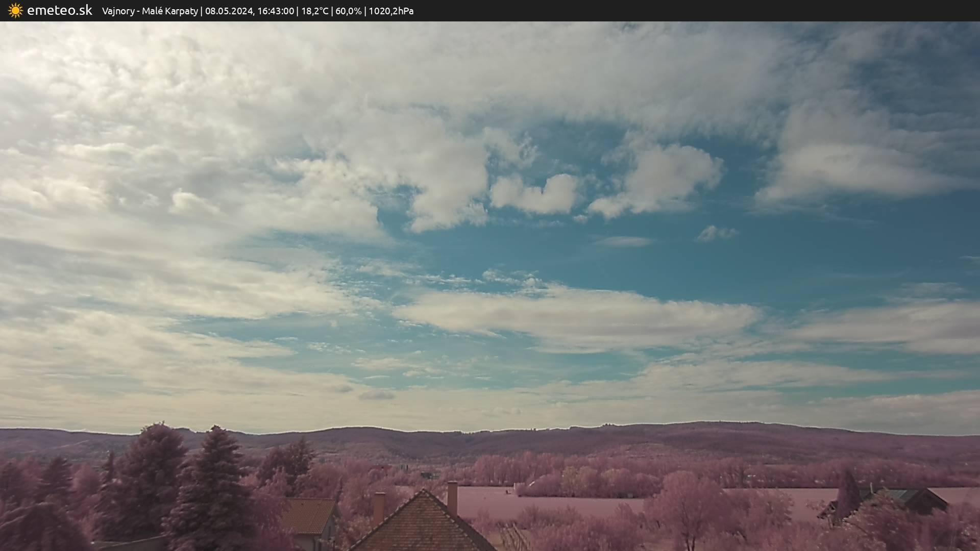
Task: Click the date 08.05.2024 in header
Action: [x=229, y=11]
